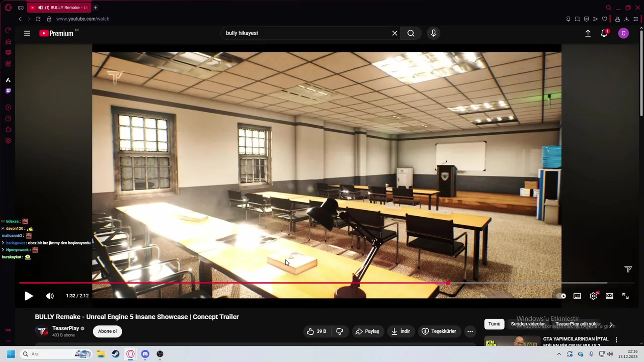Open File Explorer from the taskbar
Image resolution: width=644 pixels, height=362 pixels.
[101, 354]
